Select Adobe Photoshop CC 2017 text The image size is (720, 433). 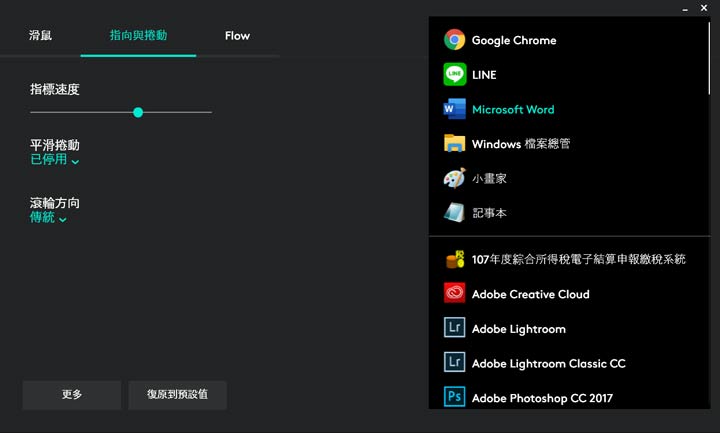tap(542, 398)
